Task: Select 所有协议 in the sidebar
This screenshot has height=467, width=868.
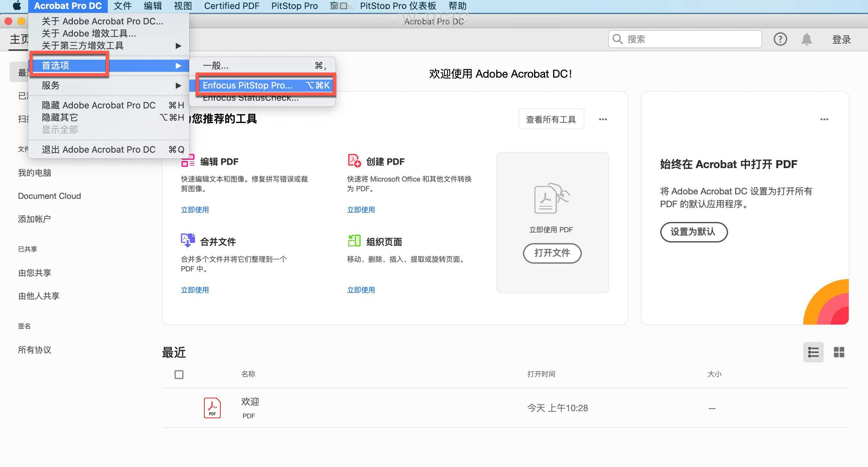Action: pyautogui.click(x=34, y=350)
